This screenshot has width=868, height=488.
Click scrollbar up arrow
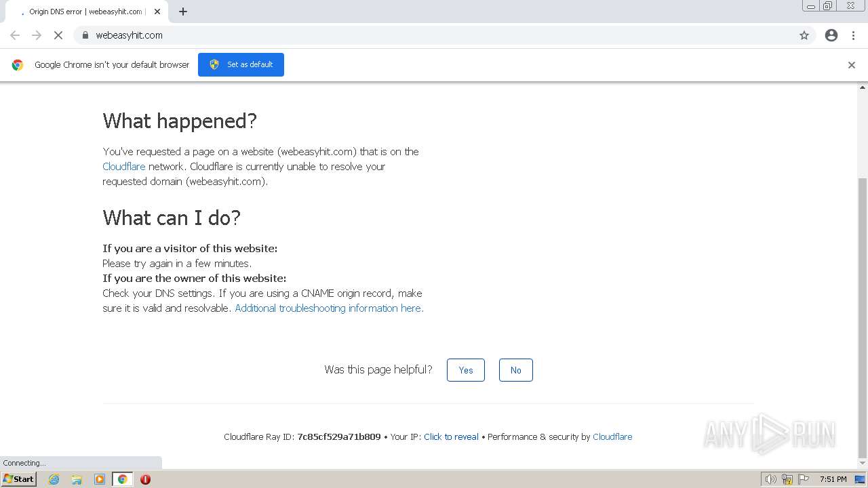click(x=863, y=87)
